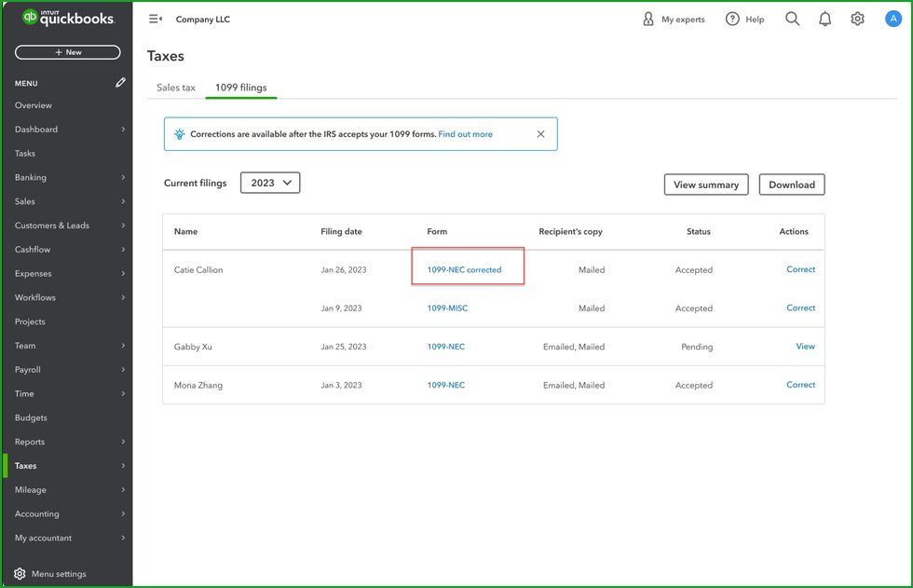Edit the menu with the pencil icon
Viewport: 913px width, 588px height.
pos(120,83)
